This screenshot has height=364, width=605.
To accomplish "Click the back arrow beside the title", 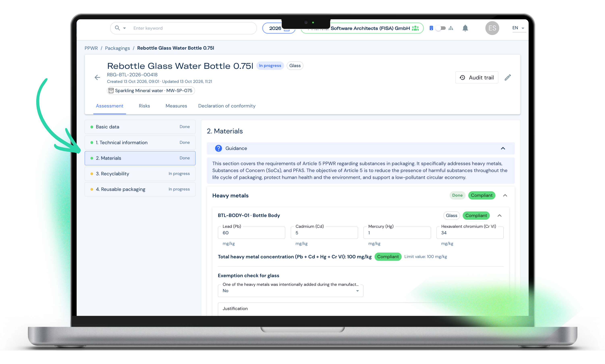I will (97, 77).
